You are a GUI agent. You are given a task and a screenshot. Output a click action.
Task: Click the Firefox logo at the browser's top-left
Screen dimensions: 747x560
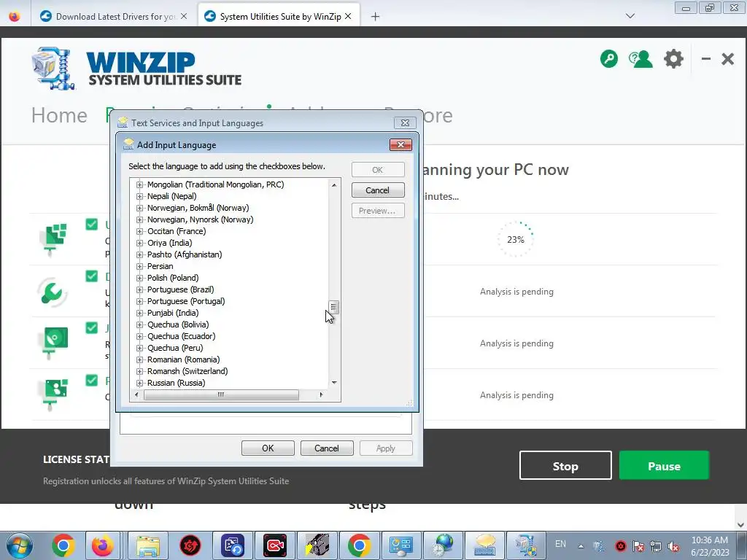tap(15, 16)
